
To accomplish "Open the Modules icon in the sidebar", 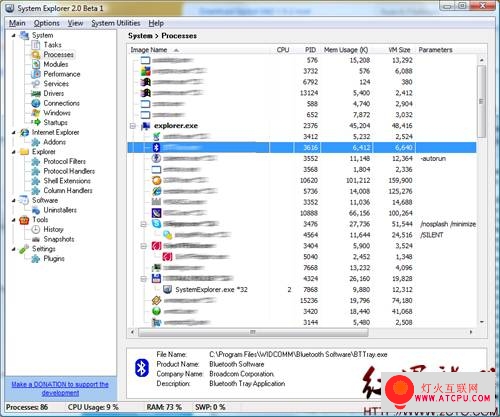I will click(x=36, y=64).
